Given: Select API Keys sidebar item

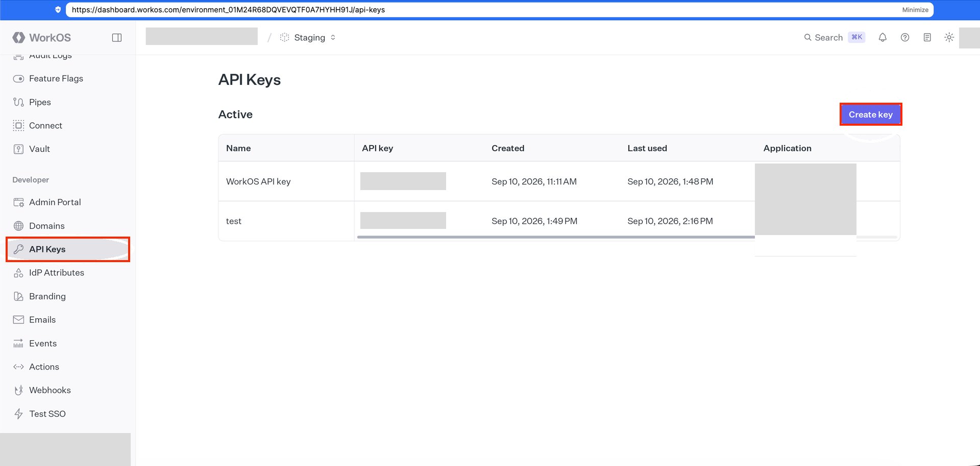Looking at the screenshot, I should click(68, 249).
